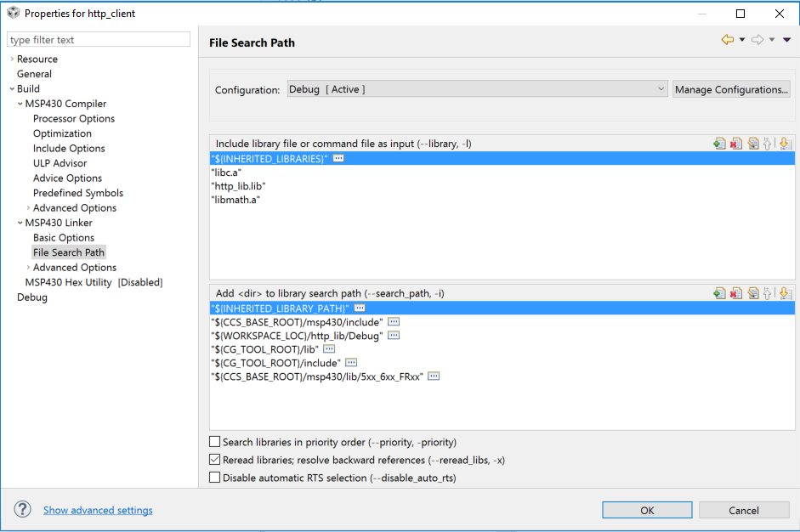Open the Predefined Symbols page
800x532 pixels.
(x=78, y=193)
